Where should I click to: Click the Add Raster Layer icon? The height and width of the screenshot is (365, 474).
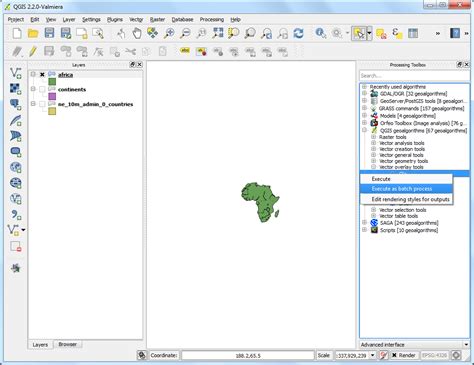tap(16, 88)
